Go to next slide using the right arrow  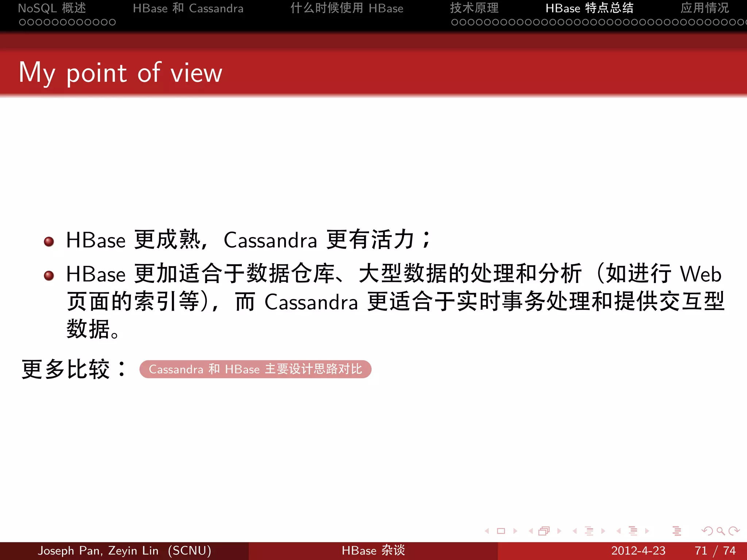click(515, 531)
